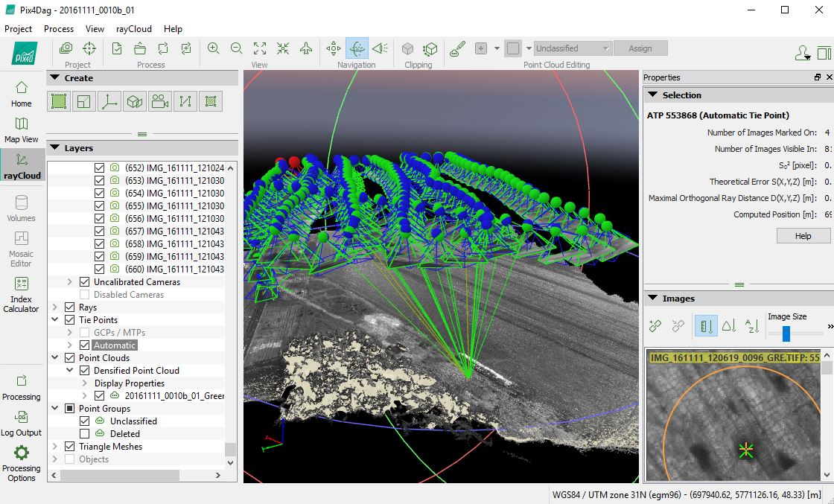Open the Mosaic Editor
This screenshot has width=834, height=504.
coord(22,249)
